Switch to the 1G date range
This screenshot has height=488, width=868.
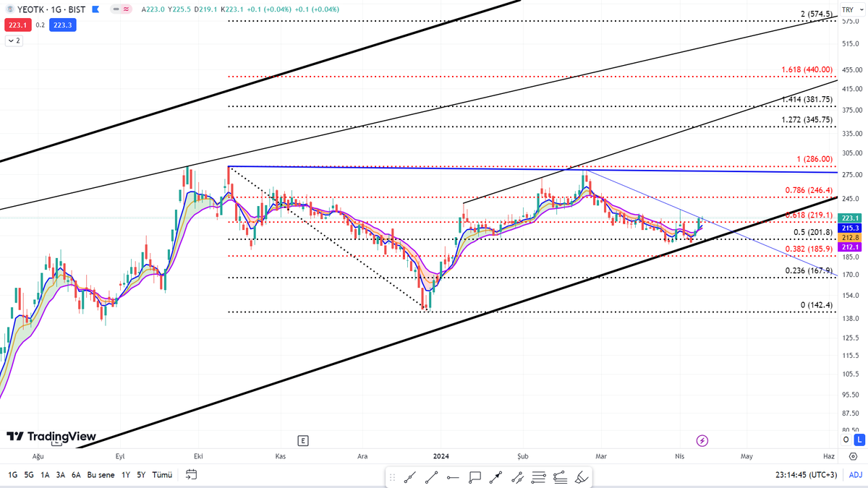(x=13, y=475)
